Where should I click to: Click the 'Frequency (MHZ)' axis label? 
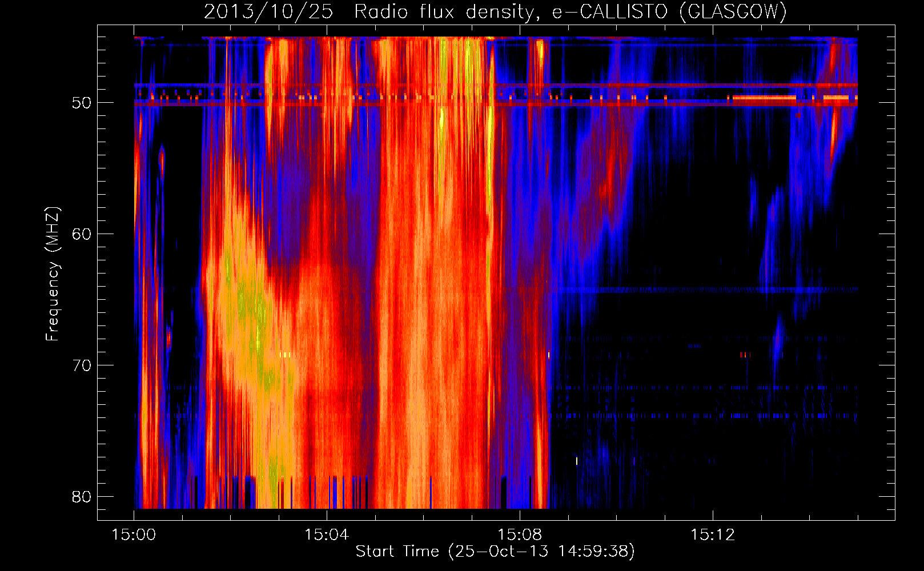(x=53, y=274)
